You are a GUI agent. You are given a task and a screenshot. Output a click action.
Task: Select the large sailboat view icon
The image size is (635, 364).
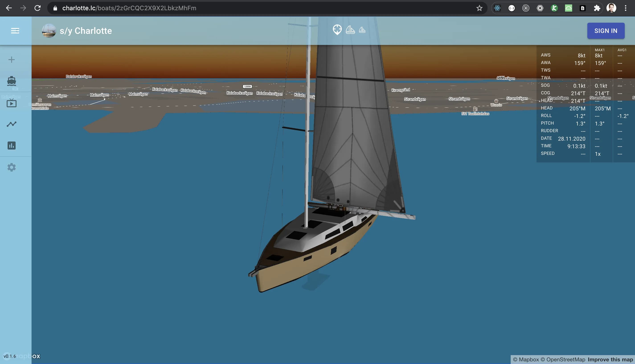tap(350, 30)
